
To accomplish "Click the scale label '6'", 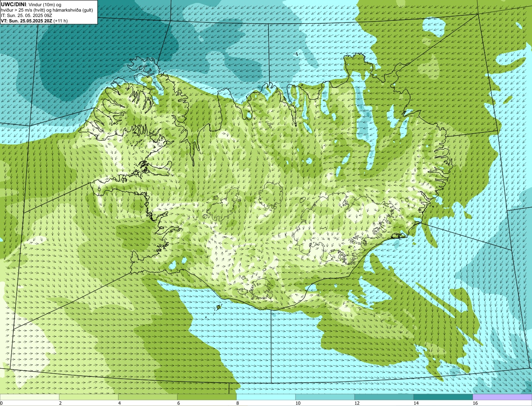I will point(178,403).
